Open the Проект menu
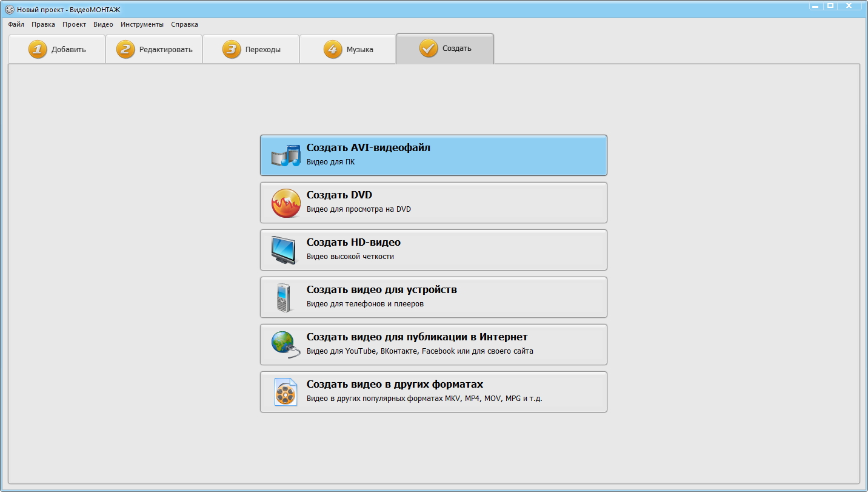This screenshot has height=492, width=868. click(x=74, y=24)
